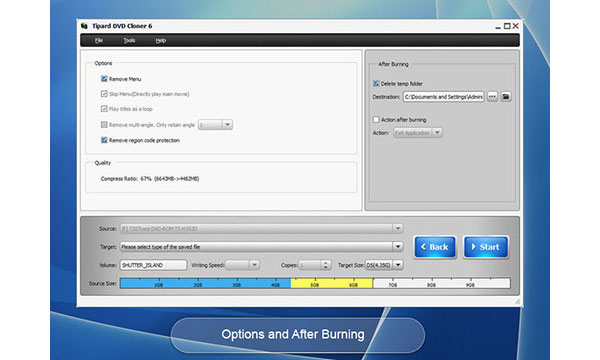Toggle Skip Menu directly play main movie
600x360 pixels.
pyautogui.click(x=104, y=94)
